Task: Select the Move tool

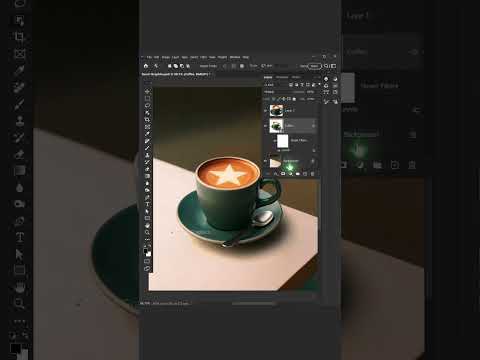Action: coord(147,91)
